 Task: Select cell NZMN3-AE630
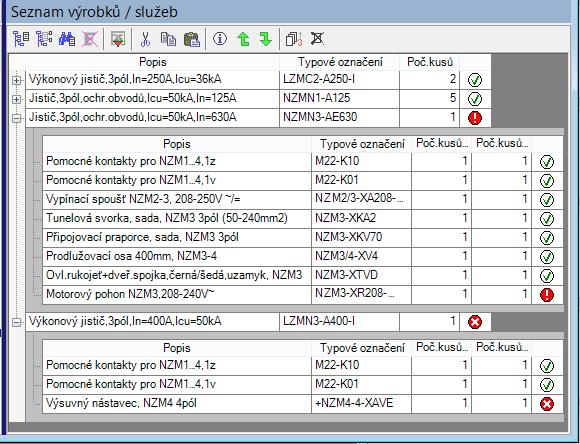pos(339,118)
